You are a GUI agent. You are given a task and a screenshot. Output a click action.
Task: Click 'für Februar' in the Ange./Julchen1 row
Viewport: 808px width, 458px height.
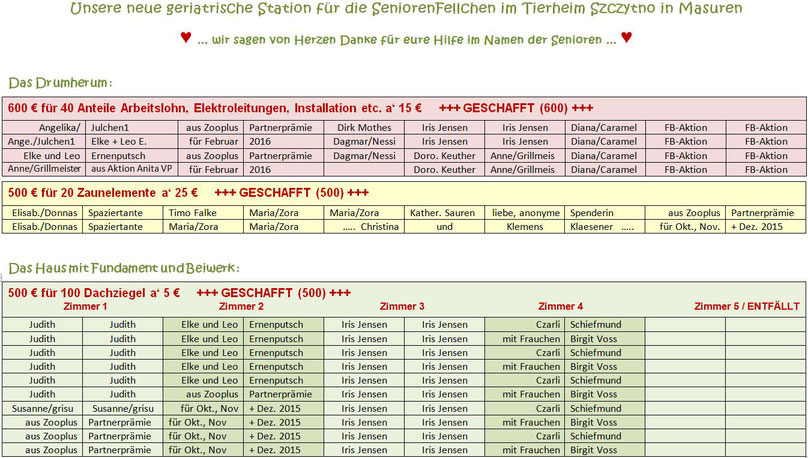[x=213, y=142]
